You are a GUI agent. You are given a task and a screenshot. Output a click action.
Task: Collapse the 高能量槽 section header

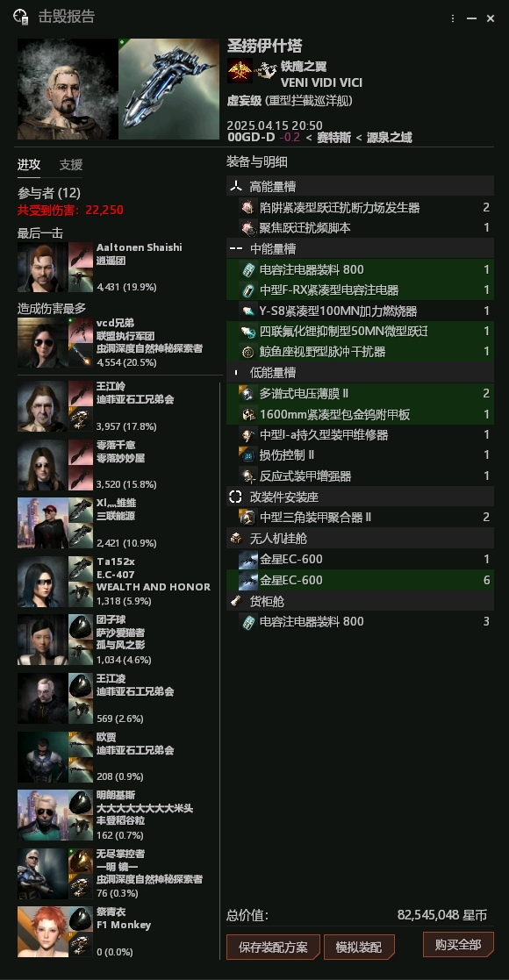(360, 186)
